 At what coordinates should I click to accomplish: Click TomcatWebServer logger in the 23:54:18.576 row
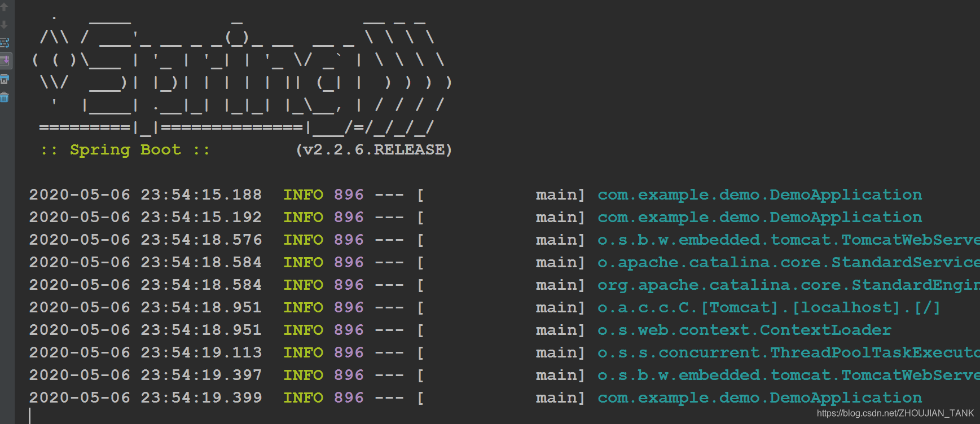pyautogui.click(x=789, y=240)
